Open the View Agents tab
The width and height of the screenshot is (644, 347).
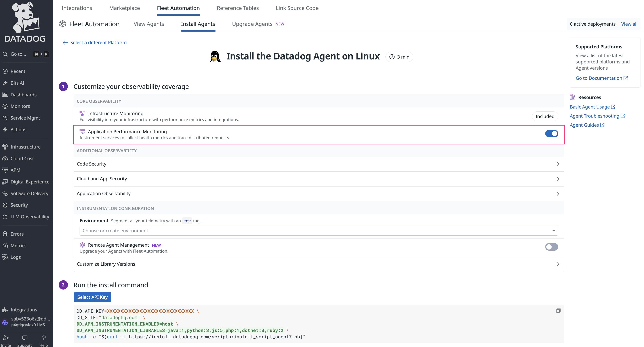pyautogui.click(x=149, y=24)
